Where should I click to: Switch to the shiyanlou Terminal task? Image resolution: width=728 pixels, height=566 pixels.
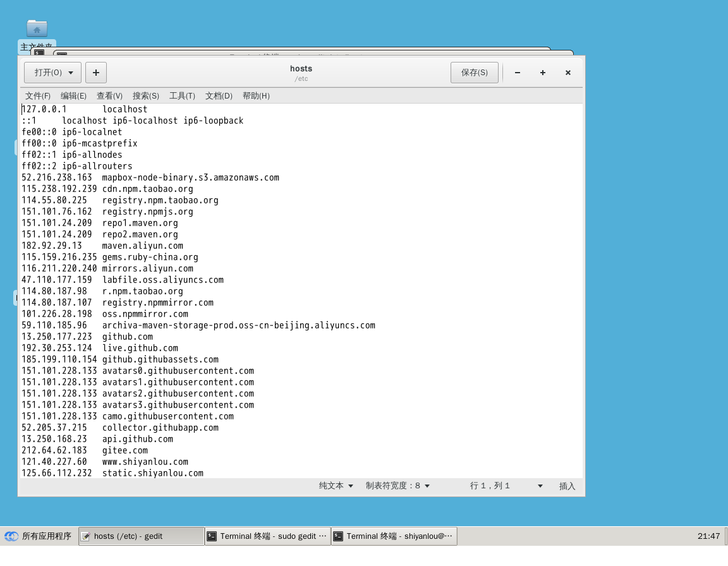pyautogui.click(x=394, y=536)
